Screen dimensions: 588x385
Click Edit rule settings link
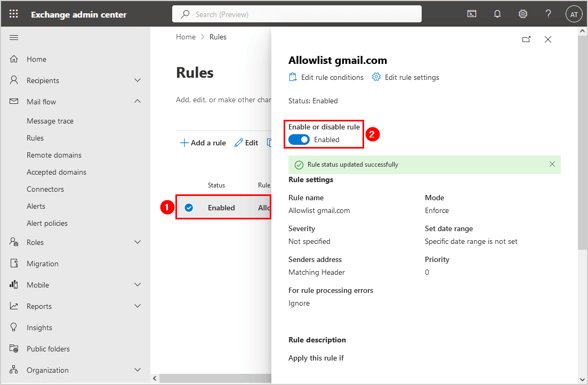point(406,77)
